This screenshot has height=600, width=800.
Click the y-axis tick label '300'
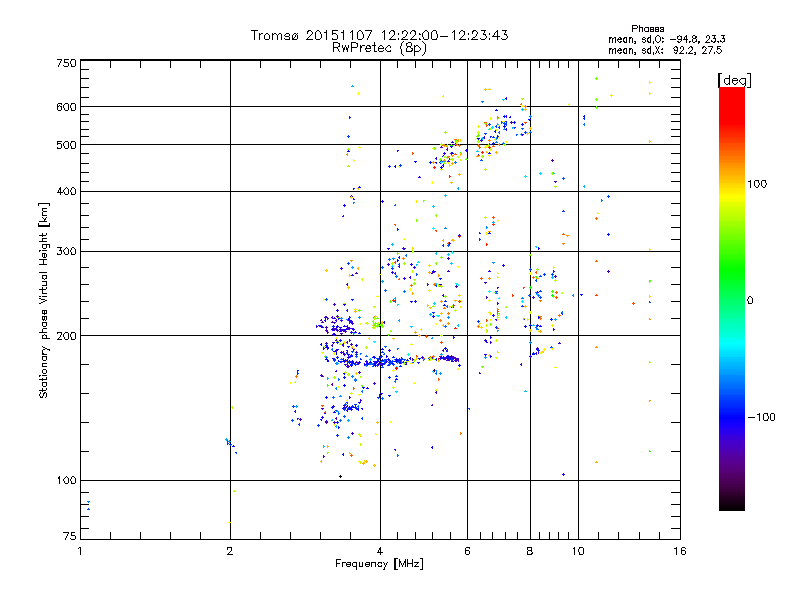66,252
